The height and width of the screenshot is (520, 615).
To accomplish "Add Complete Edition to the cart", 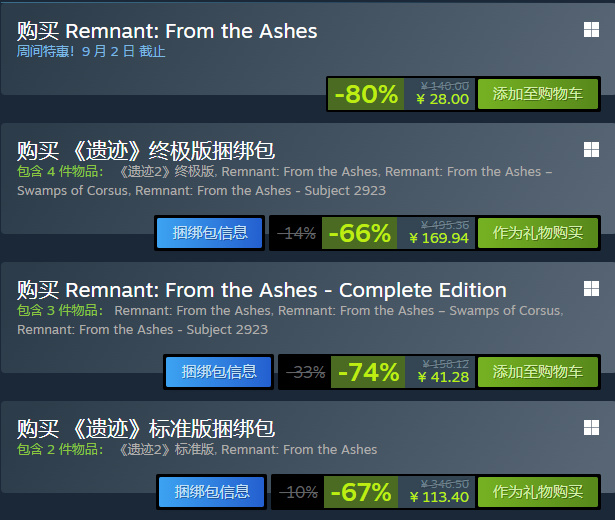I will [x=537, y=372].
